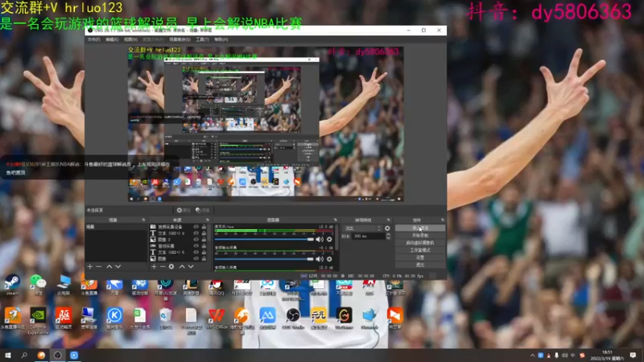Open WeChat desktop shortcut

(x=38, y=285)
